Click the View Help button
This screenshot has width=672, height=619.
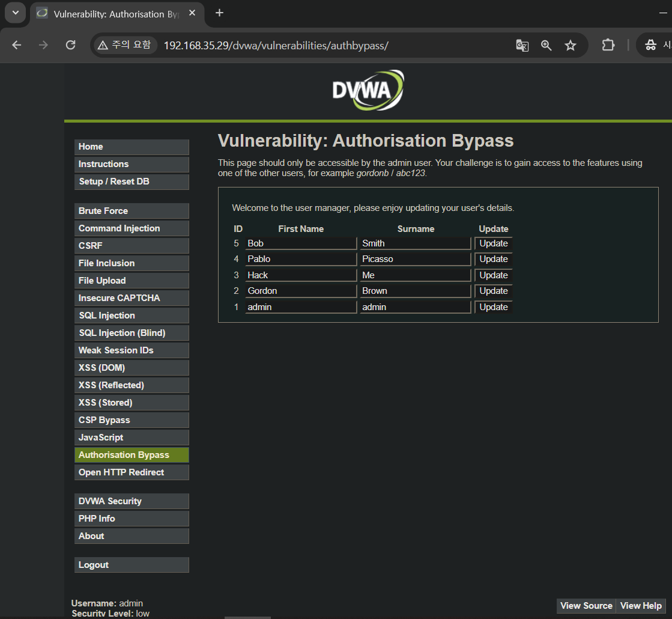point(641,606)
